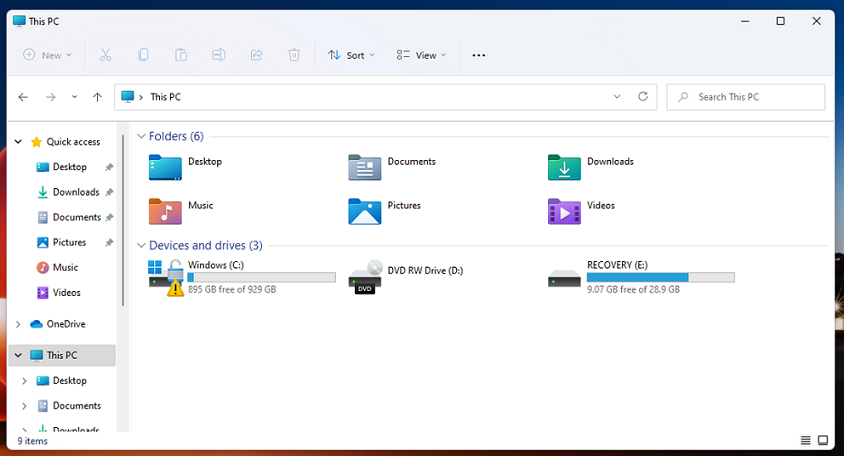Switch to details view layout icon
This screenshot has width=844, height=456.
[x=806, y=440]
